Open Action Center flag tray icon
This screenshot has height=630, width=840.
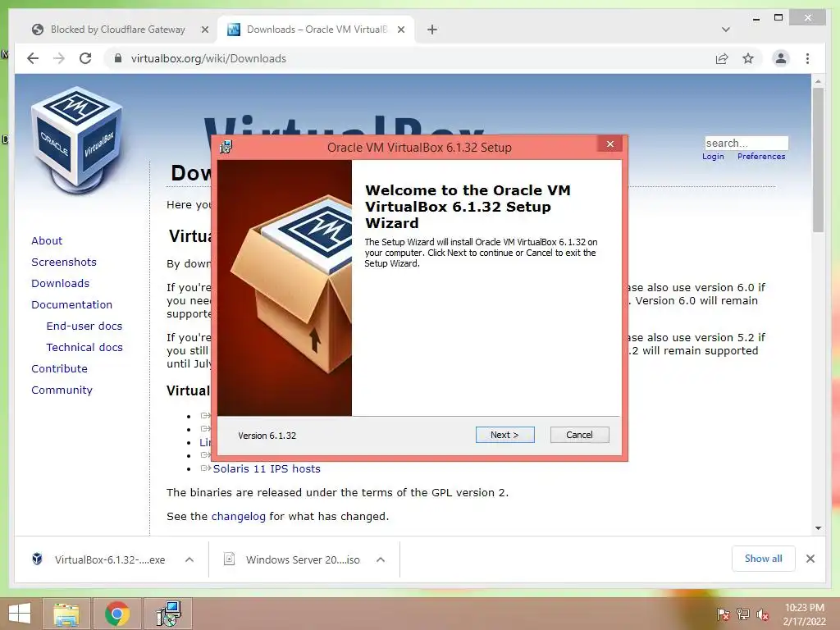tap(723, 614)
